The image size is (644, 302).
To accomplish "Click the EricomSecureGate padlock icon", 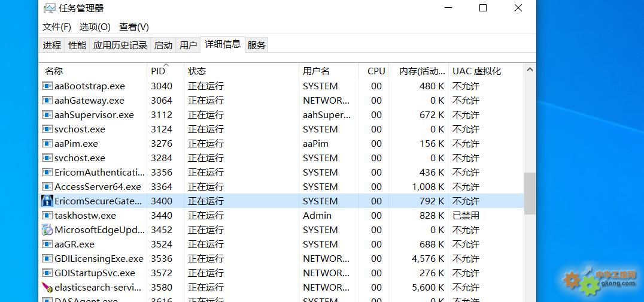I will pos(48,201).
